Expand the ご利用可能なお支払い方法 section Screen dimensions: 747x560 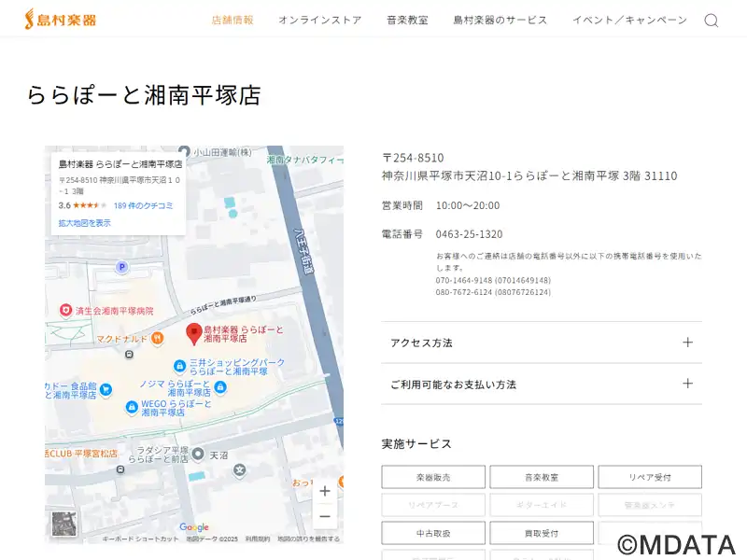point(542,385)
